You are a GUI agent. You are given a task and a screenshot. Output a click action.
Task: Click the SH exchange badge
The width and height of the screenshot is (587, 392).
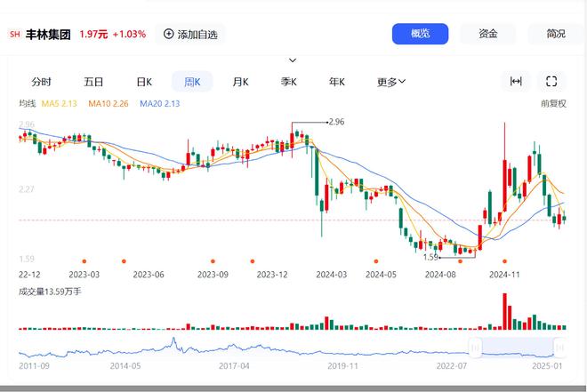pyautogui.click(x=15, y=35)
